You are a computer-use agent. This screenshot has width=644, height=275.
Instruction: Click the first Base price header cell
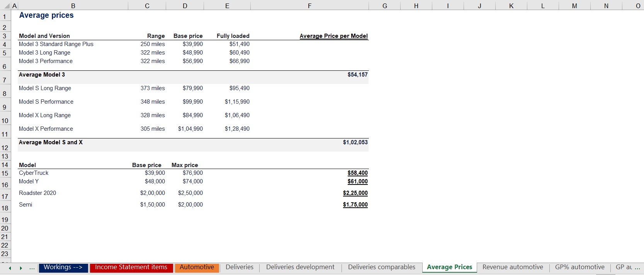(x=188, y=36)
